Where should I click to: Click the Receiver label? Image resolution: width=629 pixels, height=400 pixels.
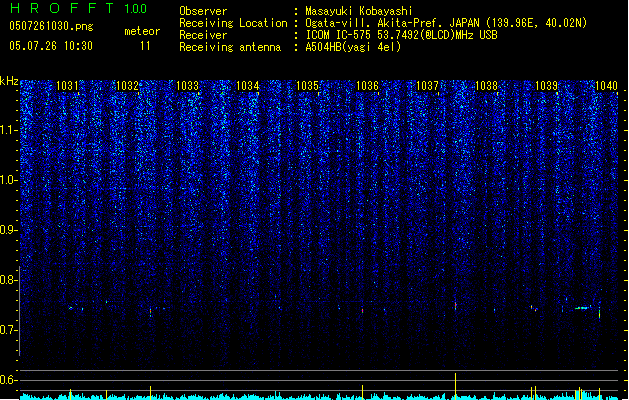coord(203,35)
